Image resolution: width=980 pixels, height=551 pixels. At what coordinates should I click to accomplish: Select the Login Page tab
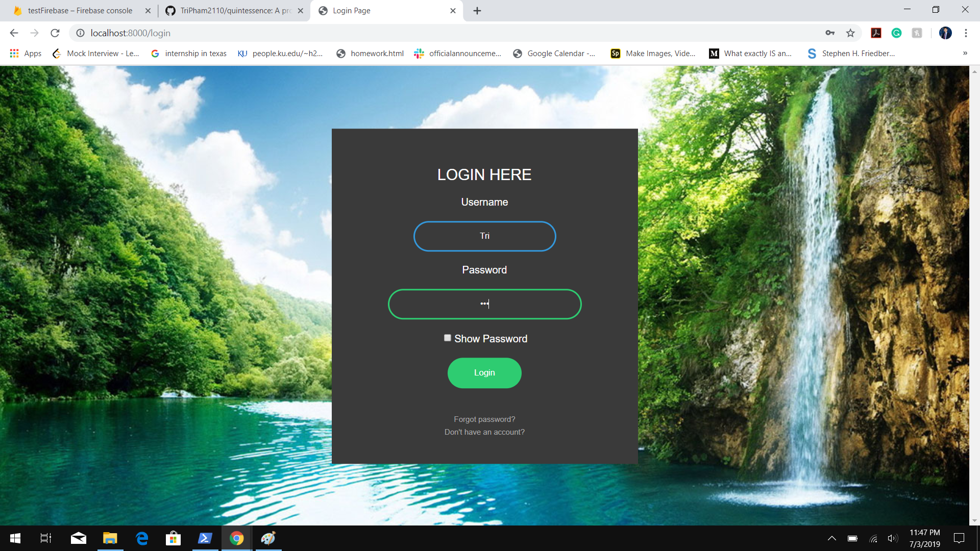pos(386,11)
